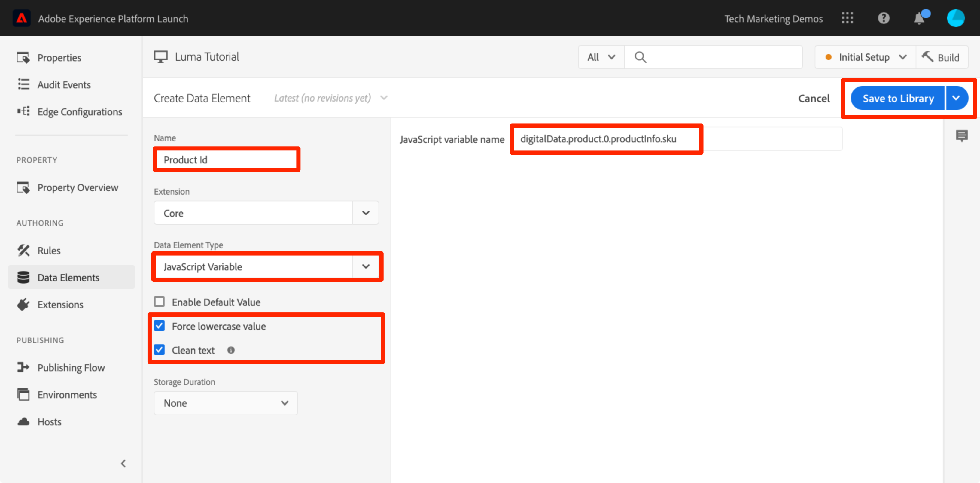Image resolution: width=980 pixels, height=483 pixels.
Task: Open the app switcher grid icon
Action: (847, 18)
